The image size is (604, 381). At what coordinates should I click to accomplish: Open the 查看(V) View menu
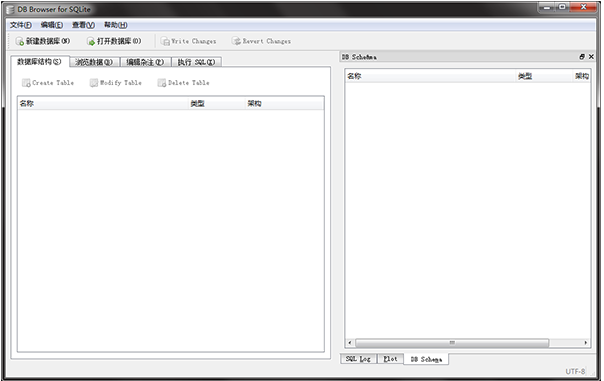tap(83, 25)
